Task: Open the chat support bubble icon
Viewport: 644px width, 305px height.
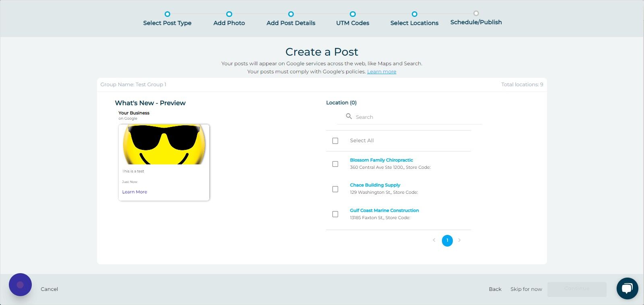Action: [x=627, y=288]
